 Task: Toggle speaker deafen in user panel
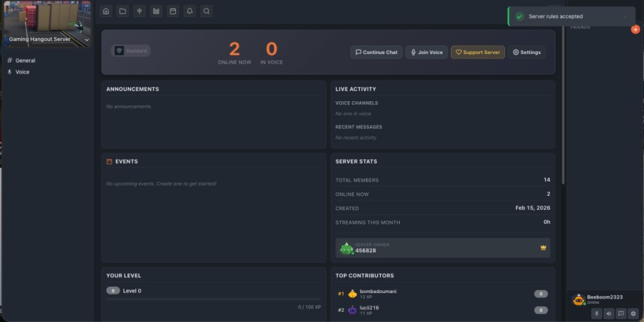609,313
